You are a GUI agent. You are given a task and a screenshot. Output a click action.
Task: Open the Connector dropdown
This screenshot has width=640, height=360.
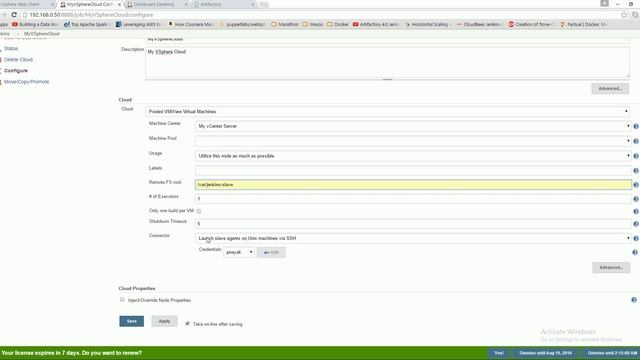coord(413,238)
